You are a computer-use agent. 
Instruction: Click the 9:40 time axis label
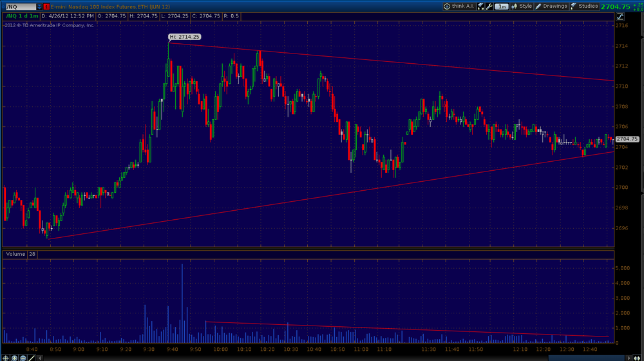click(x=173, y=349)
